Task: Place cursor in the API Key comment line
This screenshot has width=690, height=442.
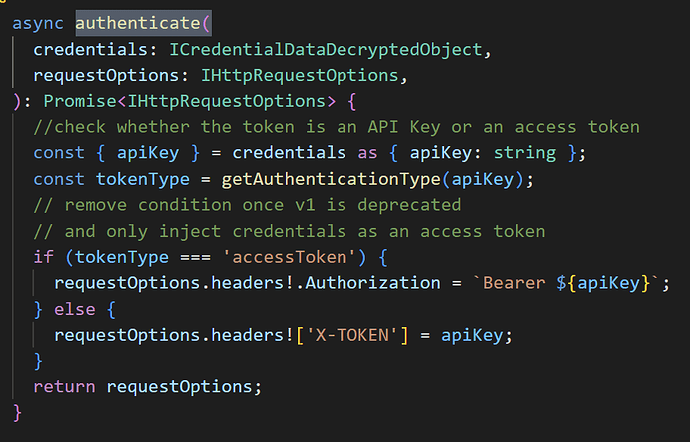Action: tap(336, 127)
